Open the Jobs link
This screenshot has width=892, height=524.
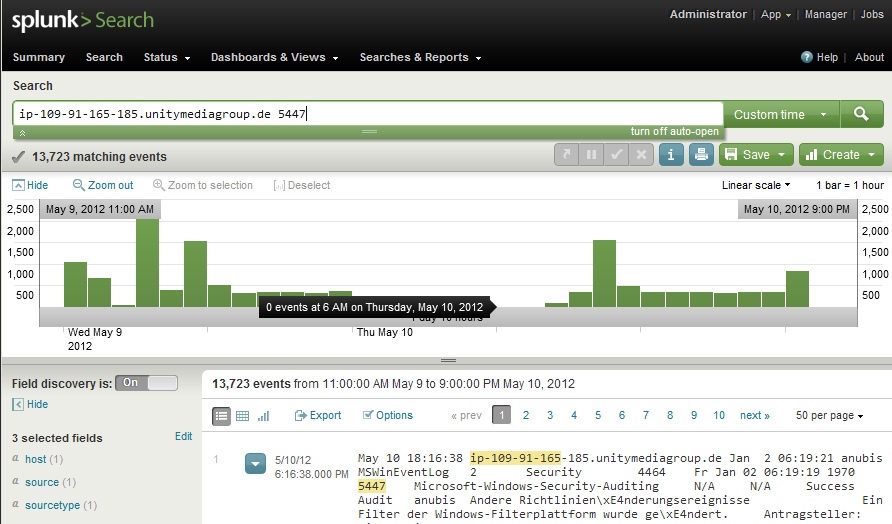[872, 14]
